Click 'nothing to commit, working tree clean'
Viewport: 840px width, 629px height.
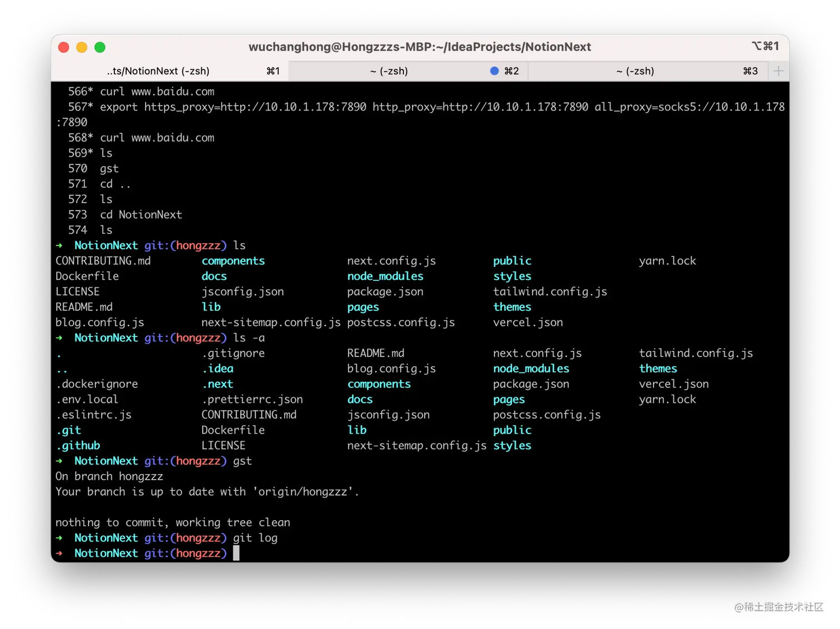(173, 522)
